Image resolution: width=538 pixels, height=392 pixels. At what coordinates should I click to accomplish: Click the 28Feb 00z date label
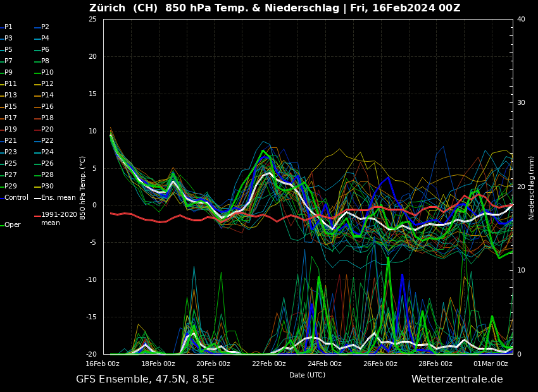435,364
